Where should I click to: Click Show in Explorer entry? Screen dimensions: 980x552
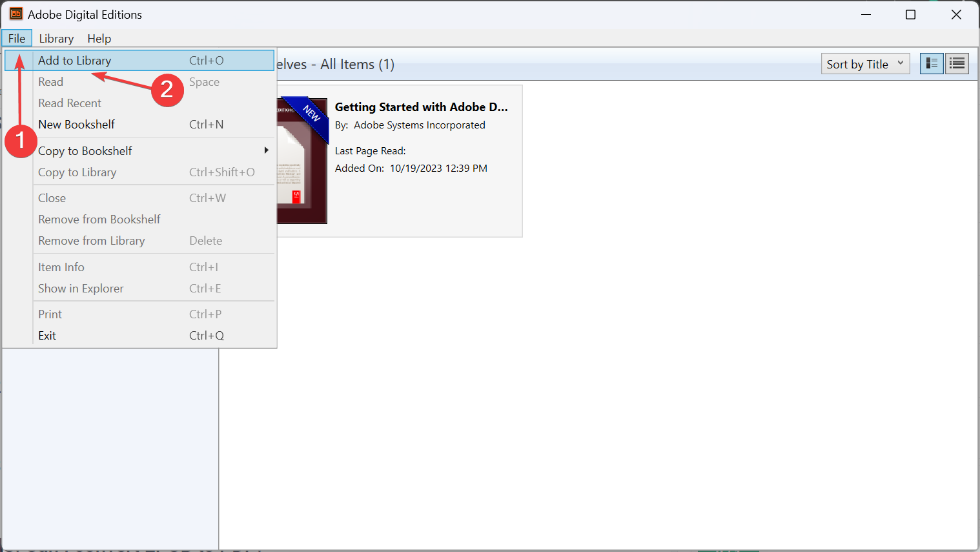(139, 289)
